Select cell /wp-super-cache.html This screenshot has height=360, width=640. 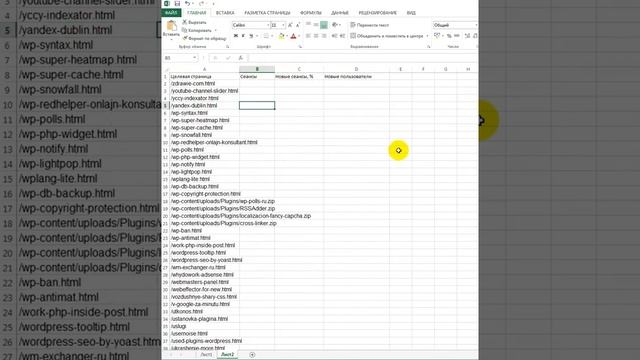(x=204, y=127)
